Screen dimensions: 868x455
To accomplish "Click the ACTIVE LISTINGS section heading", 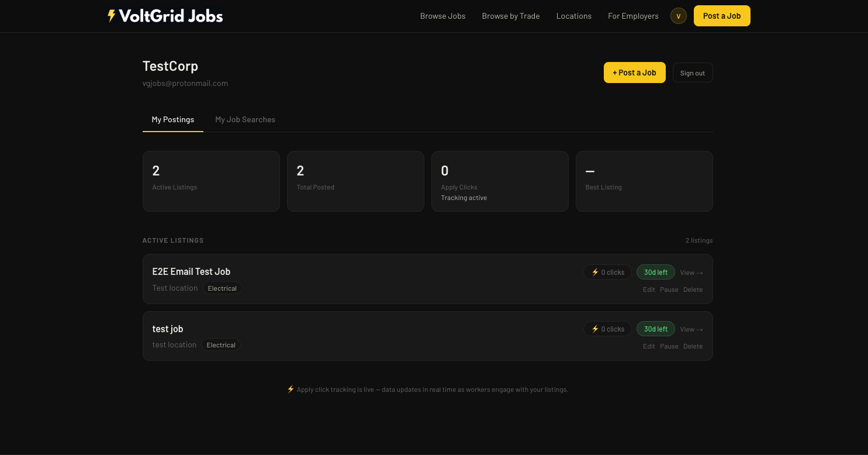I will 173,240.
